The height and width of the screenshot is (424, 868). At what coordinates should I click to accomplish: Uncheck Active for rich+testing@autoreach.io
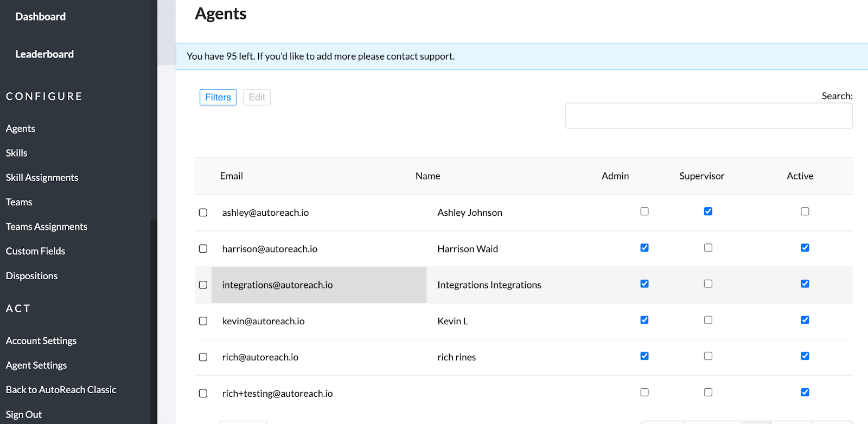(x=805, y=392)
